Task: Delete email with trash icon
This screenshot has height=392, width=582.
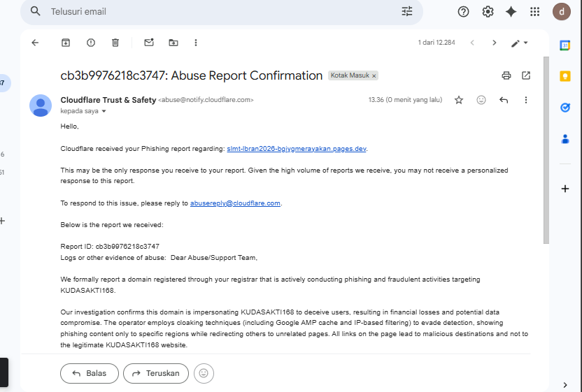Action: pos(115,43)
